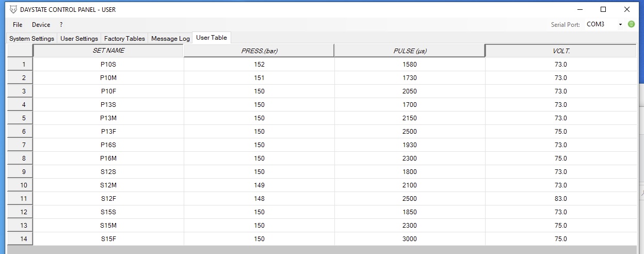The height and width of the screenshot is (254, 644).
Task: Click the green connection status indicator
Action: tap(631, 24)
